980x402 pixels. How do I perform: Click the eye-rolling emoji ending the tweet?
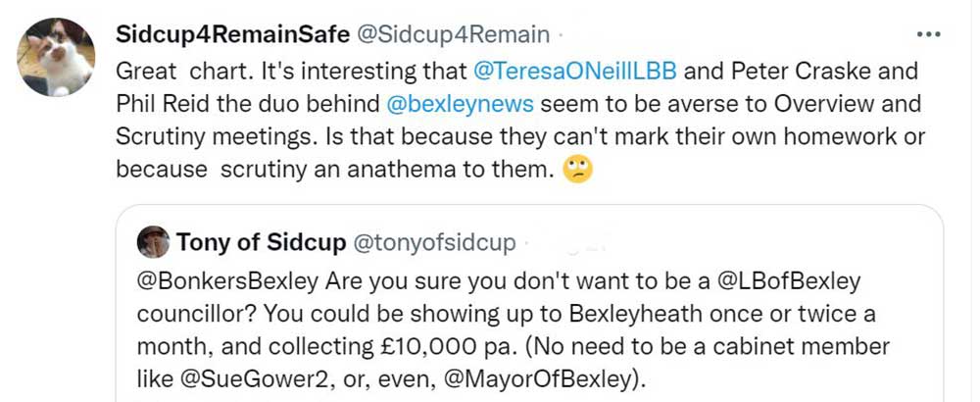579,170
